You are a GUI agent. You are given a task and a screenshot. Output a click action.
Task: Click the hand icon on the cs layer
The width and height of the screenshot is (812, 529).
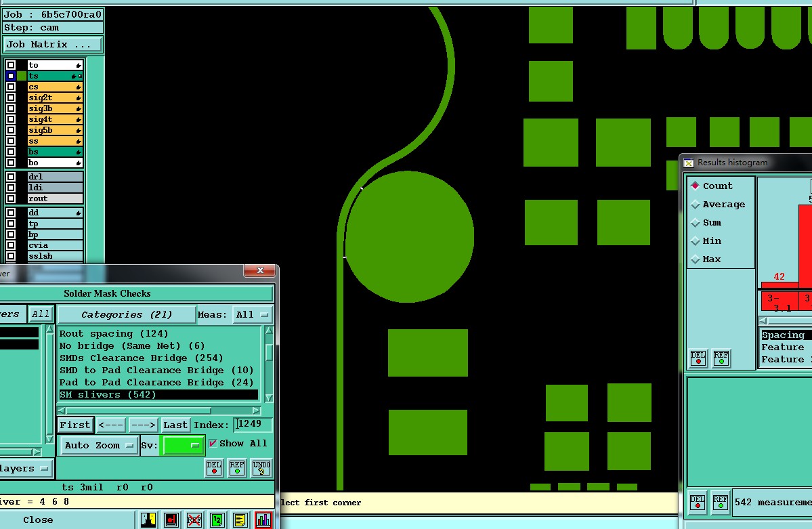click(x=79, y=87)
